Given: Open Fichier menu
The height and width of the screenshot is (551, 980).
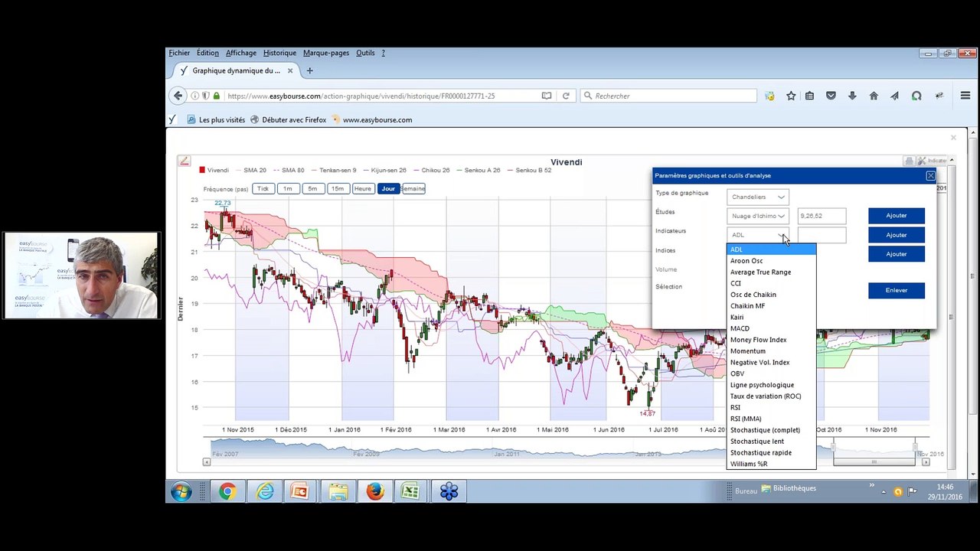Looking at the screenshot, I should pos(179,53).
